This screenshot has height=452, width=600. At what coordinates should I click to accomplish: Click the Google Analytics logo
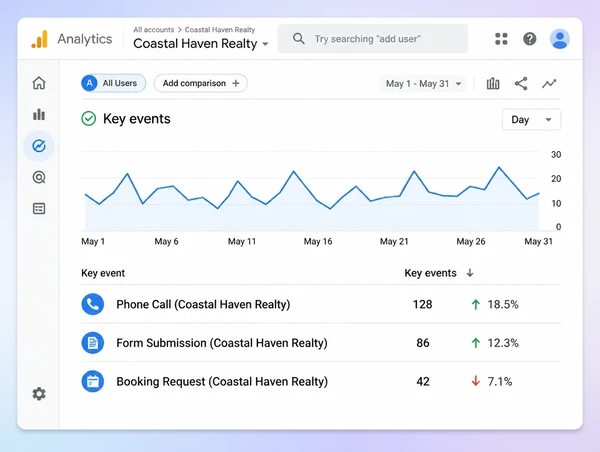(39, 39)
